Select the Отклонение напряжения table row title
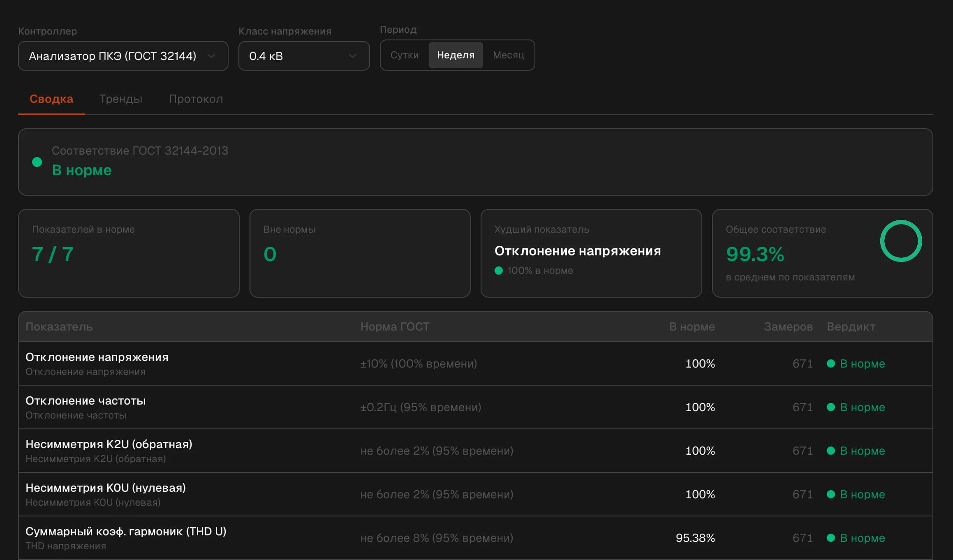This screenshot has height=560, width=953. [x=97, y=357]
